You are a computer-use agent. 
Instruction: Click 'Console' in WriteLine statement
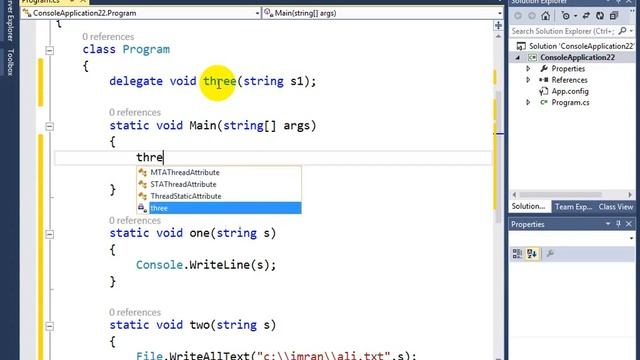(159, 265)
